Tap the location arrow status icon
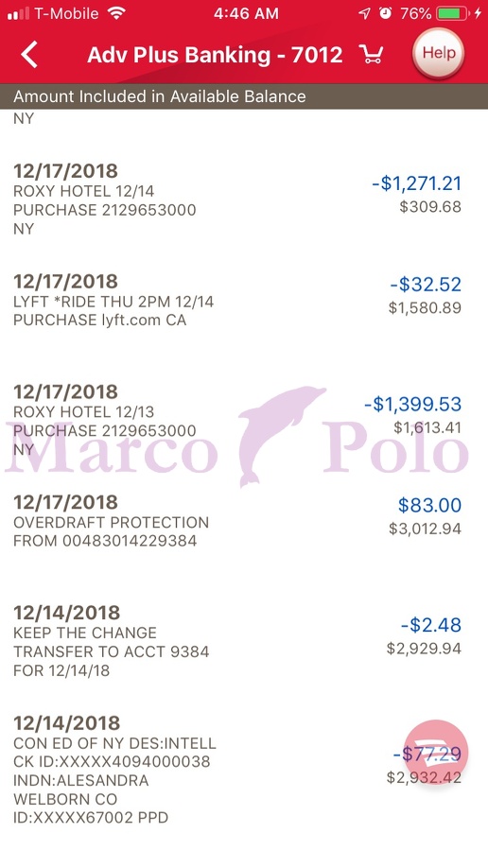 (x=364, y=13)
